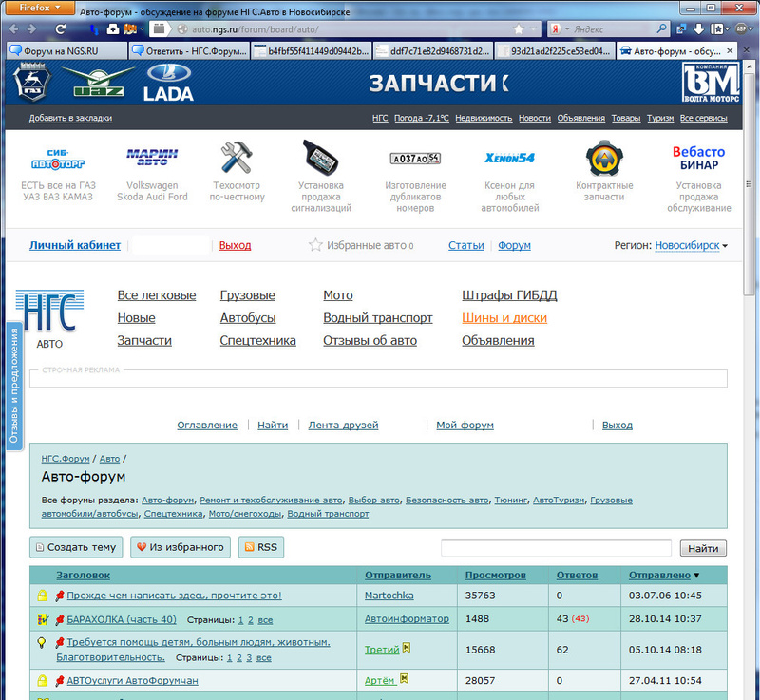This screenshot has height=700, width=760.
Task: Open the Техосмотр wrench and hammer icon
Action: 235,157
